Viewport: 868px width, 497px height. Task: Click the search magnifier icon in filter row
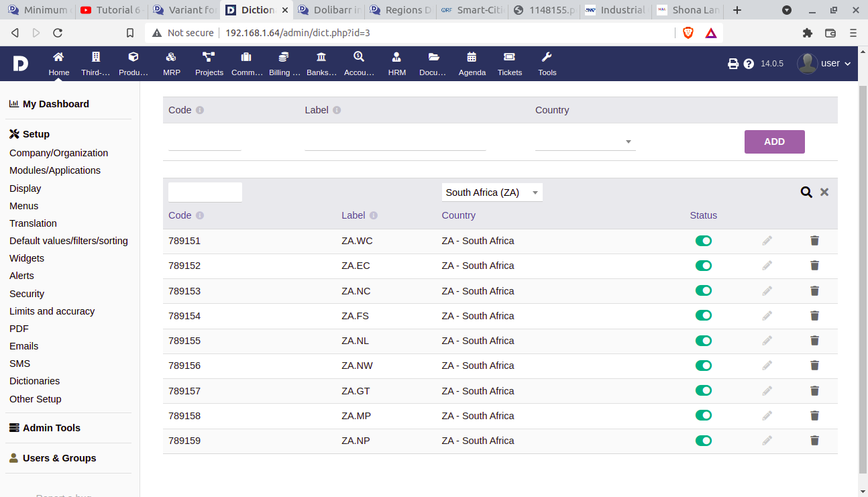pos(806,192)
